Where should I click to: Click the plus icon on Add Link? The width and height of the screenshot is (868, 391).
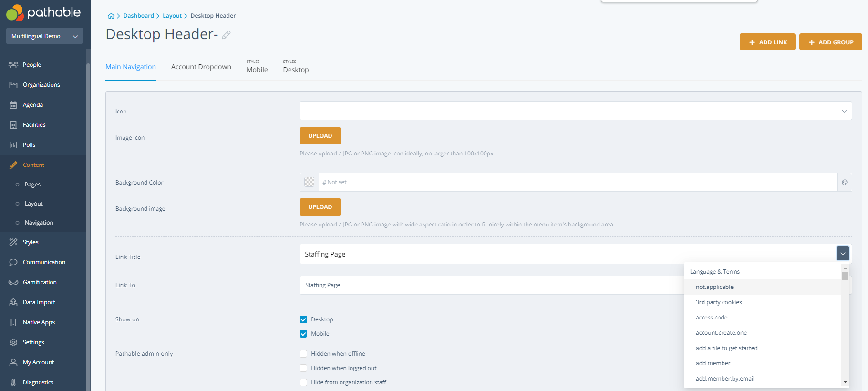752,42
